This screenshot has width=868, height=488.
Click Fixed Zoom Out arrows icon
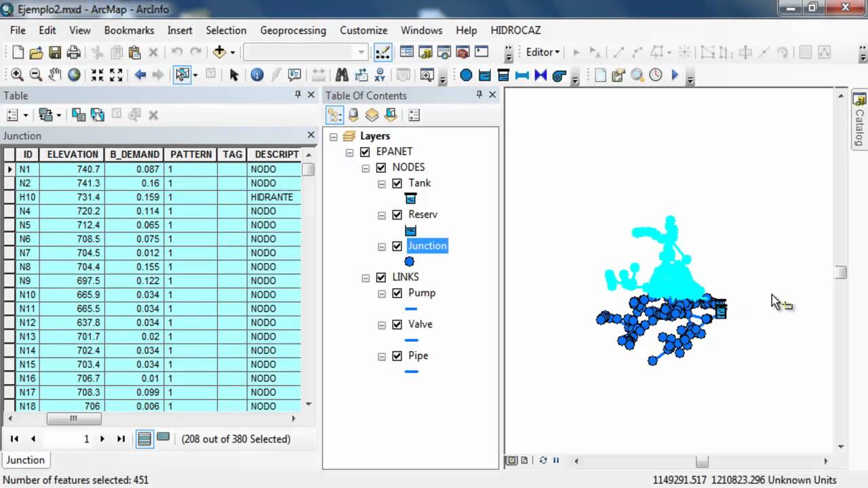coord(116,75)
